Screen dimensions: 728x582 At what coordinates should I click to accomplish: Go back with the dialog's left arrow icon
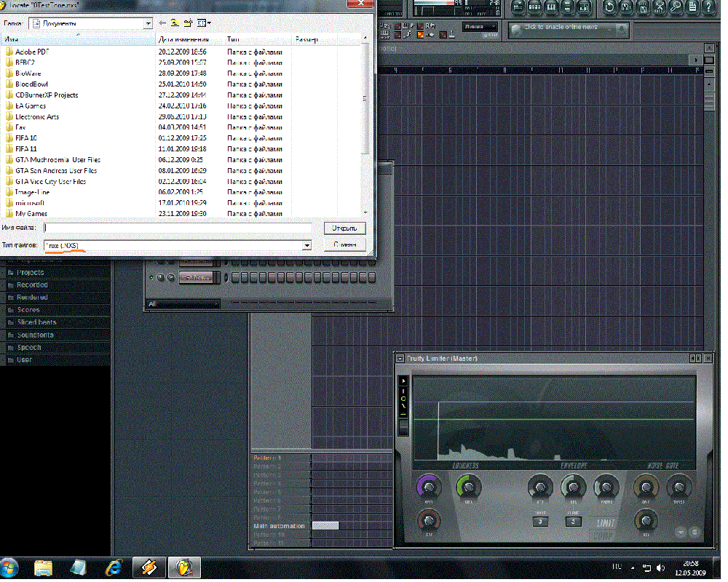pyautogui.click(x=162, y=23)
